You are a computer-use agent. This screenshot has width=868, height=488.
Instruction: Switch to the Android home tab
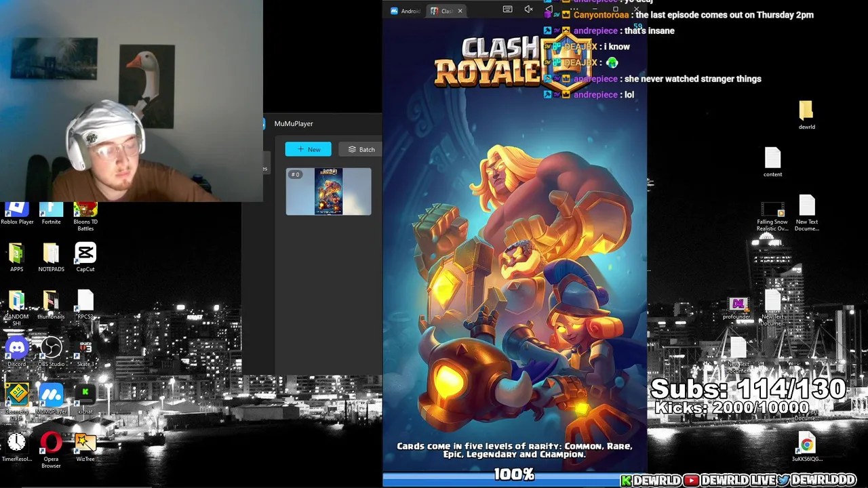(406, 11)
